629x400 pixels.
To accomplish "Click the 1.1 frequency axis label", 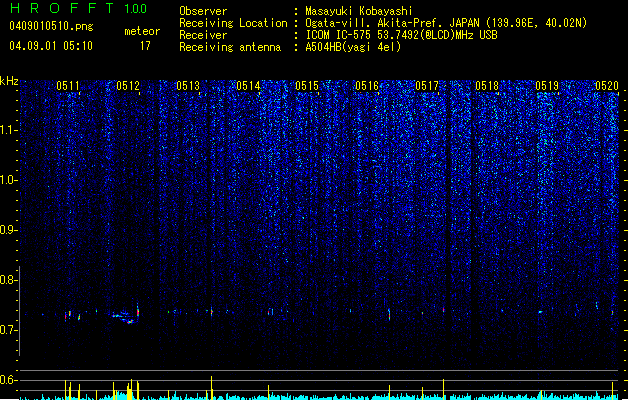I will (8, 130).
